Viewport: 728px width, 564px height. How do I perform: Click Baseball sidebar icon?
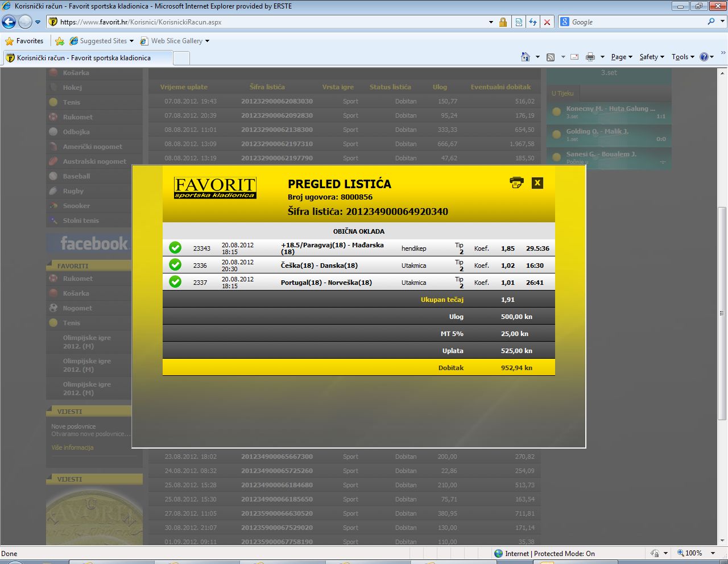coord(53,176)
